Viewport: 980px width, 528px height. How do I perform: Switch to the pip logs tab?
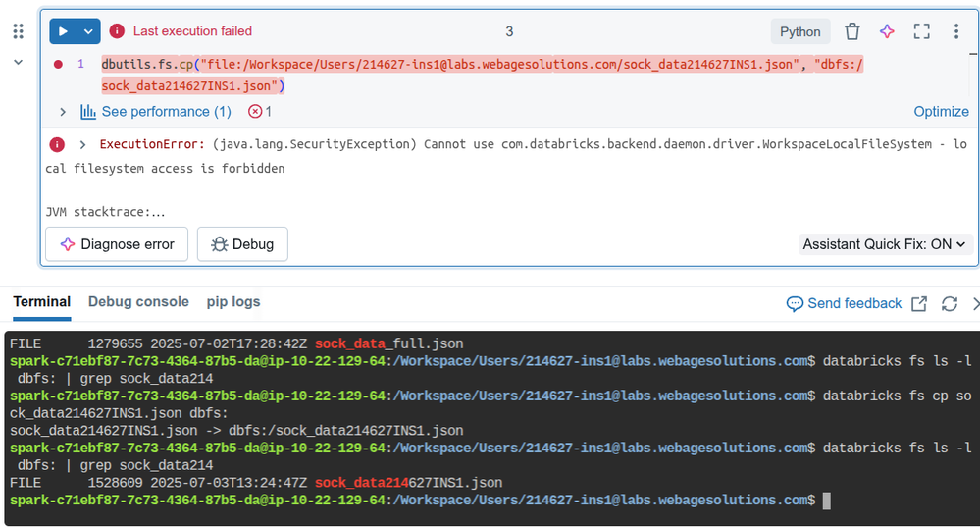point(233,302)
